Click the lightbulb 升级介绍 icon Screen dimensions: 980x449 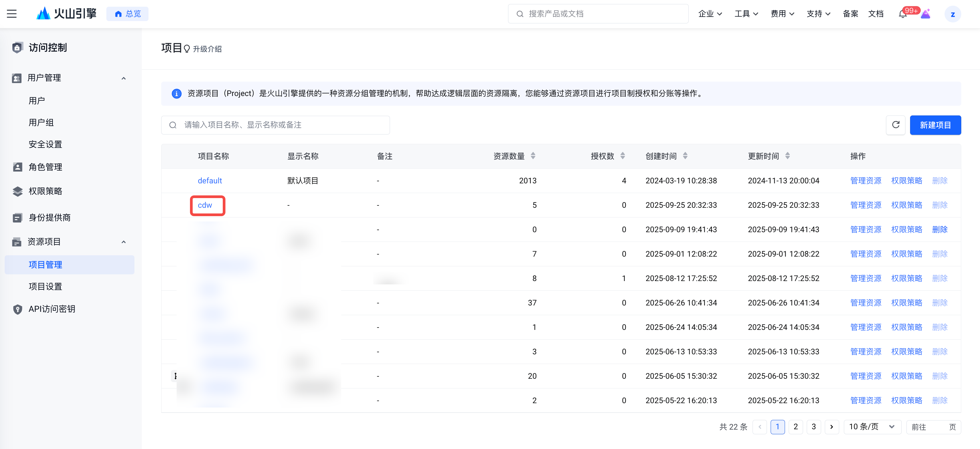[x=187, y=49]
